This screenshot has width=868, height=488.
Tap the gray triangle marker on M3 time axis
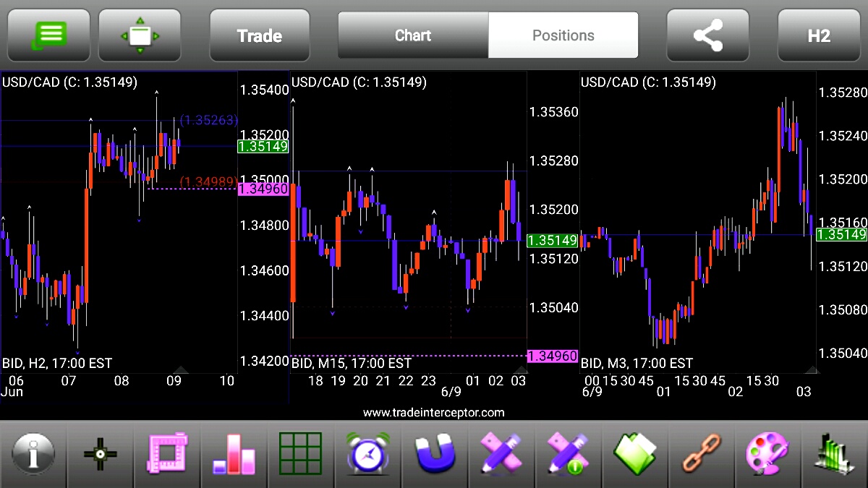click(x=812, y=370)
